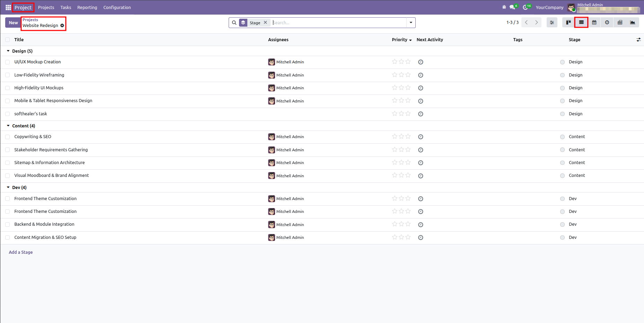644x323 pixels.
Task: Select Stakeholder Requirements Gathering checkbox
Action: [8, 150]
